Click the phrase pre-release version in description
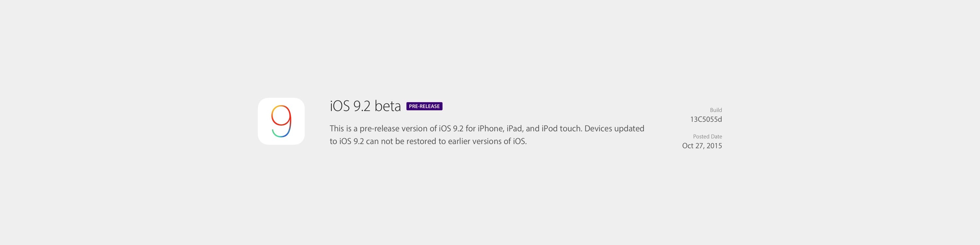980x245 pixels. pos(394,129)
